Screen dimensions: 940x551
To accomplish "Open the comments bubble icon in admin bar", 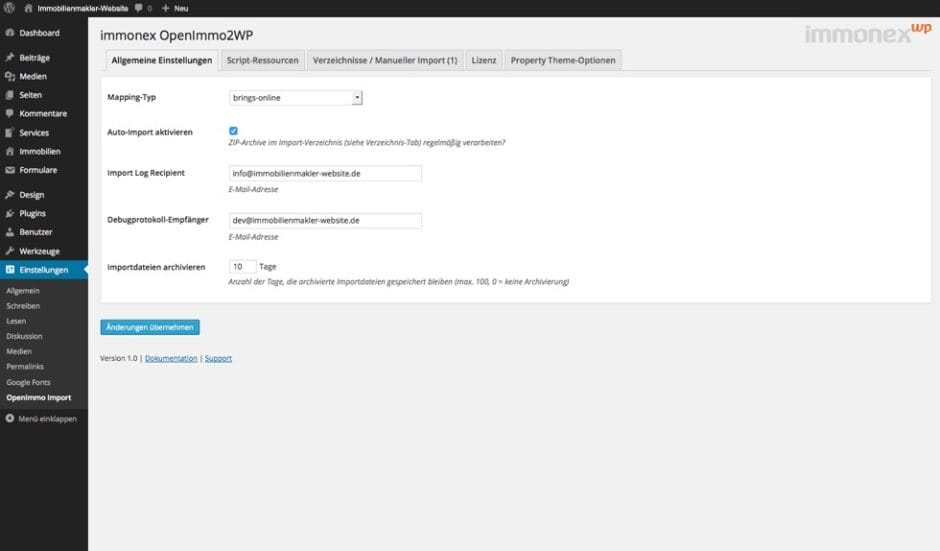I will (139, 8).
